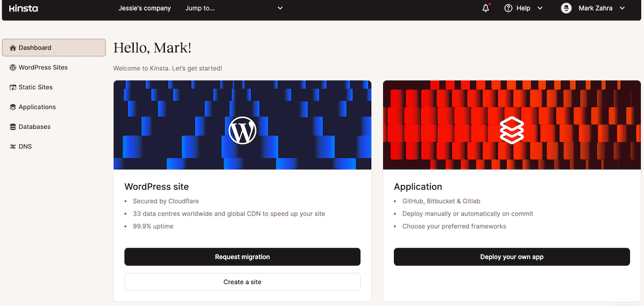Click 'Deploy manually or automatically on commit'
644x306 pixels.
coord(468,214)
